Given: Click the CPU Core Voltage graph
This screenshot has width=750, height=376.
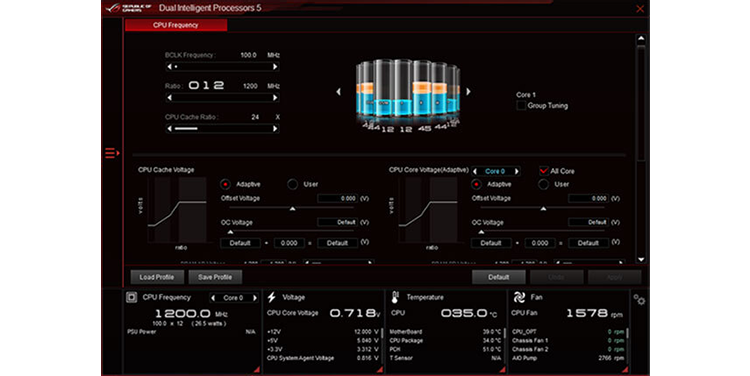Looking at the screenshot, I should 428,210.
